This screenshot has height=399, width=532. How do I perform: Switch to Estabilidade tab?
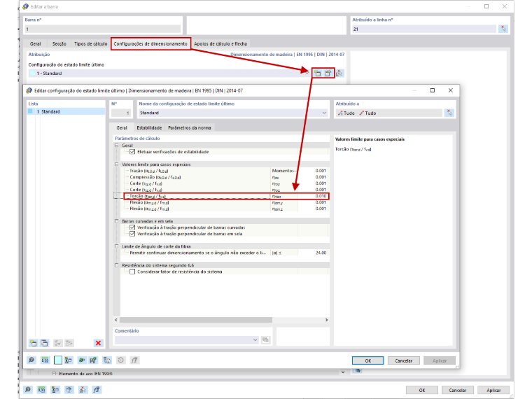pyautogui.click(x=149, y=127)
